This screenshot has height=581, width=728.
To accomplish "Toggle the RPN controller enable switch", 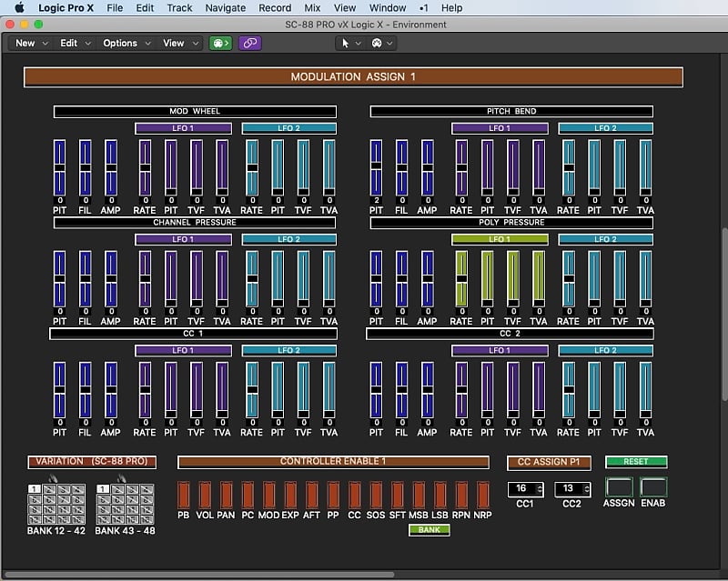I will [x=461, y=496].
